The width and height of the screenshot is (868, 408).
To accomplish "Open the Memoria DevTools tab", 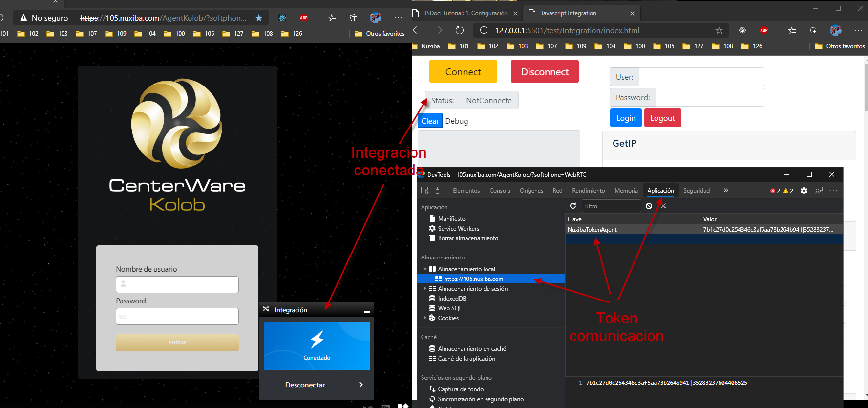I will click(626, 191).
